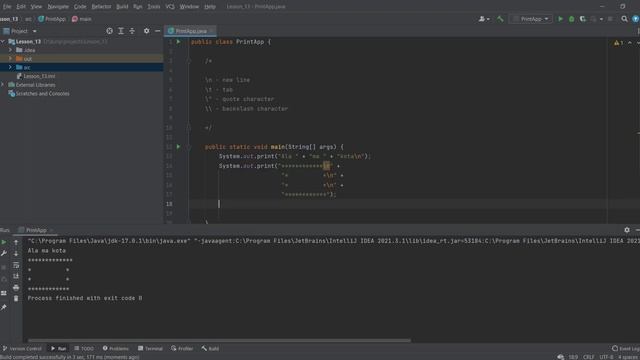This screenshot has height=360, width=640.
Task: Click the pin tab icon in Run panel
Action: (4, 307)
